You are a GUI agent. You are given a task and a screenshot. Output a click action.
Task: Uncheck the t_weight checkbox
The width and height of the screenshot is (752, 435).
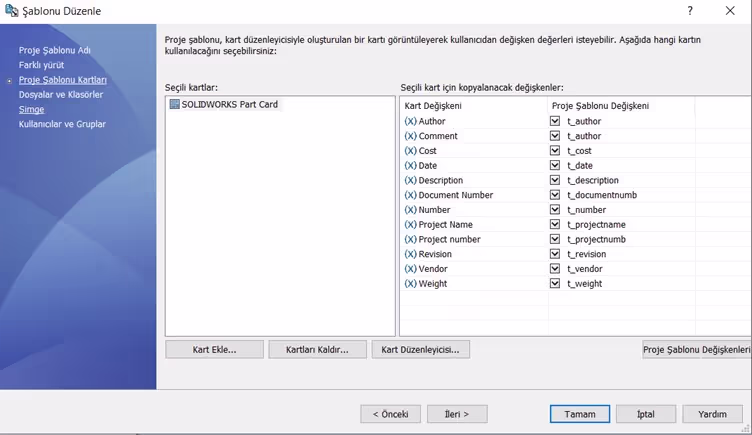click(x=555, y=283)
